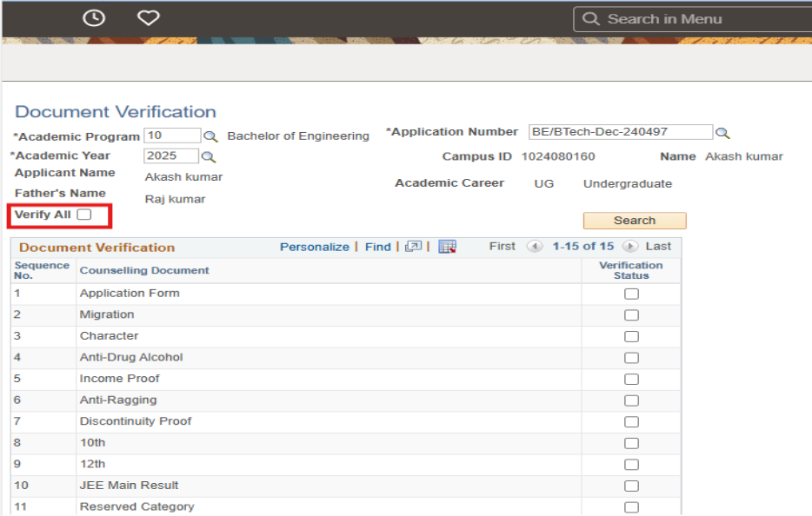Select the Application Form row text
Image resolution: width=812 pixels, height=516 pixels.
[130, 294]
